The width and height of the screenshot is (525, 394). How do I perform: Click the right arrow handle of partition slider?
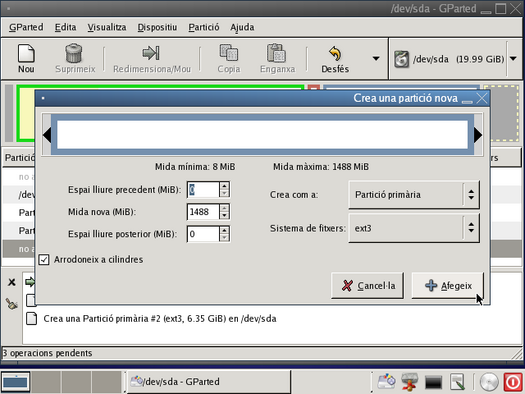click(x=478, y=135)
